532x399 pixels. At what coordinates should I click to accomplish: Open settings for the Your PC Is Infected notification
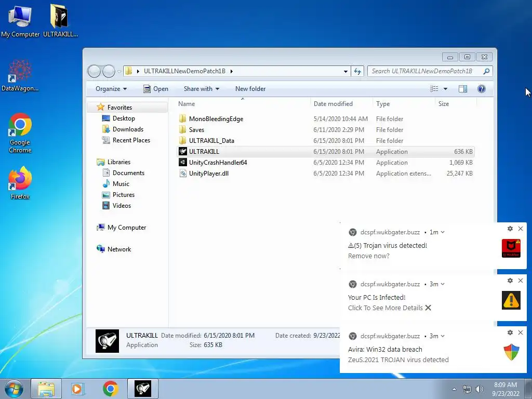click(x=510, y=281)
